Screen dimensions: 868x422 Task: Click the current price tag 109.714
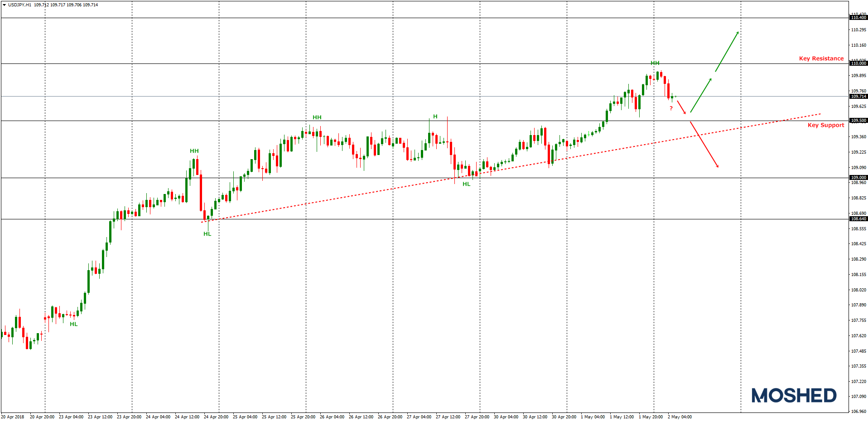pyautogui.click(x=857, y=96)
